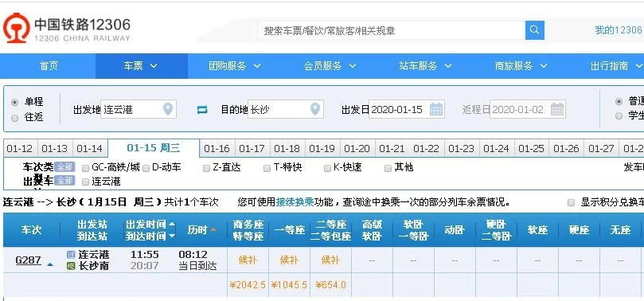Select the 01-25 date tab
Viewport: 644px width, 301px height.
click(532, 149)
